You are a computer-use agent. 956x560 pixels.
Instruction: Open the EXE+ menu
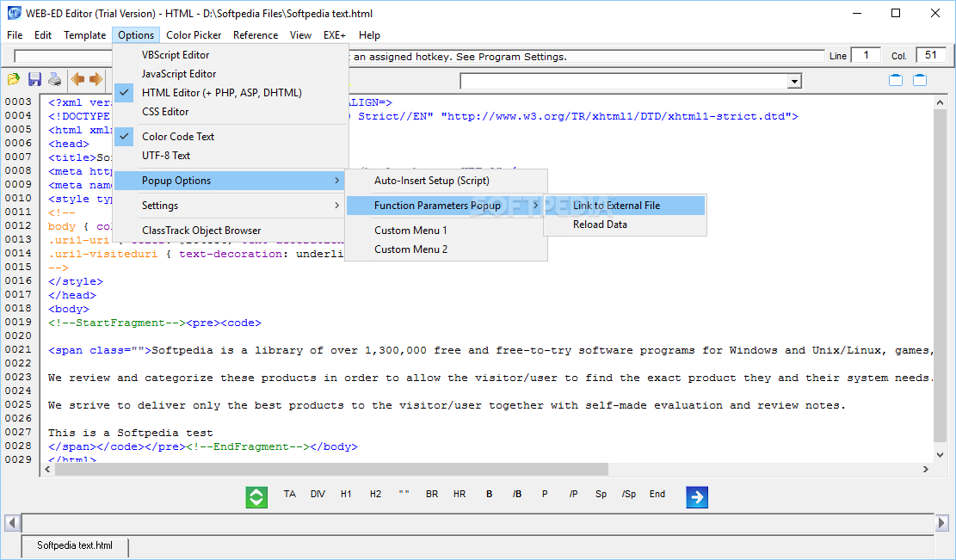[x=335, y=34]
